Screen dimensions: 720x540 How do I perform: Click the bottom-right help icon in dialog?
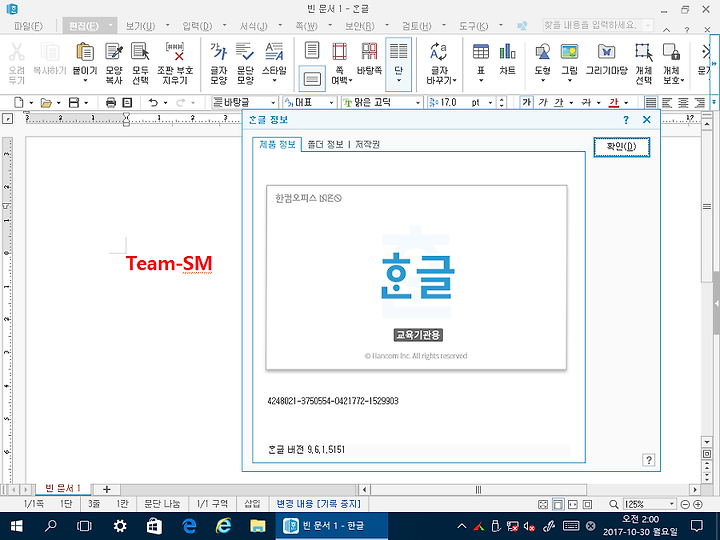pos(648,460)
